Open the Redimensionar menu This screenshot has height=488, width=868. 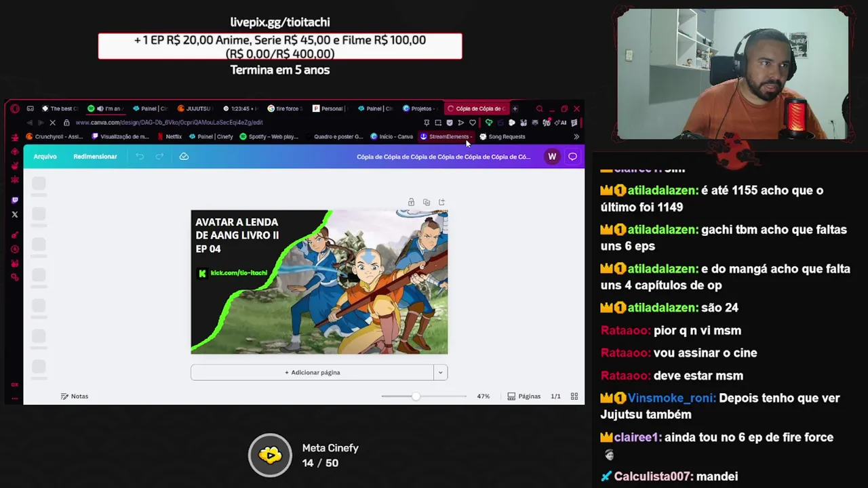95,157
